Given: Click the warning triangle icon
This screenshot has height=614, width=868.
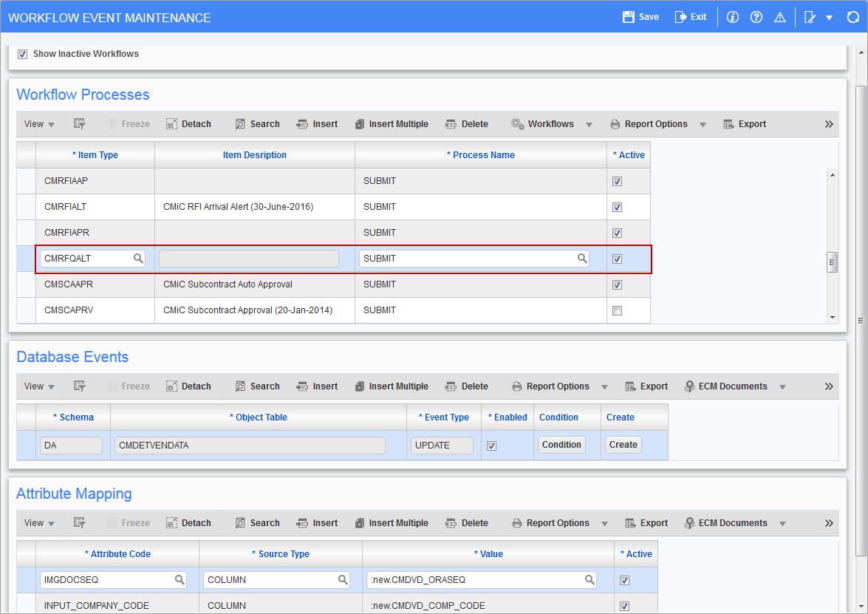Looking at the screenshot, I should pyautogui.click(x=780, y=17).
